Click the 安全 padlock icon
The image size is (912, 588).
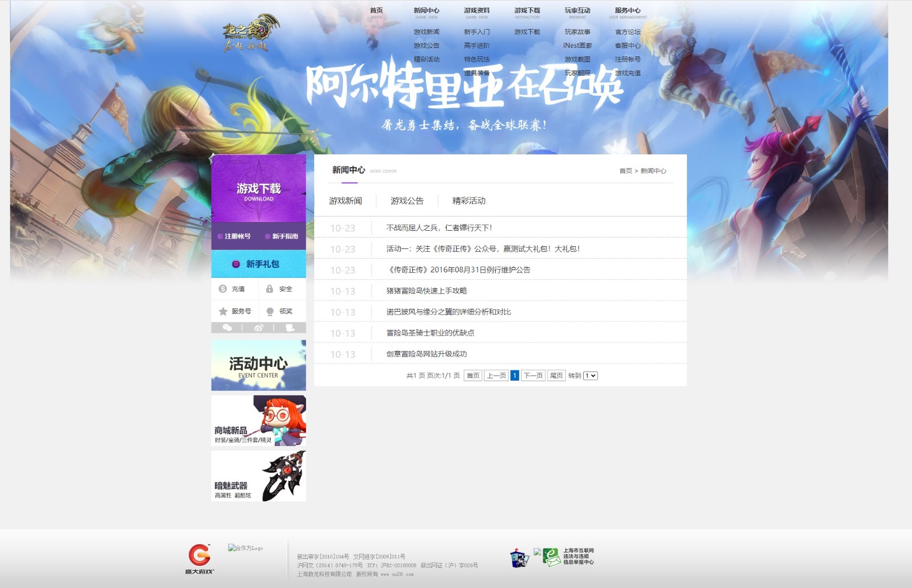(x=270, y=289)
